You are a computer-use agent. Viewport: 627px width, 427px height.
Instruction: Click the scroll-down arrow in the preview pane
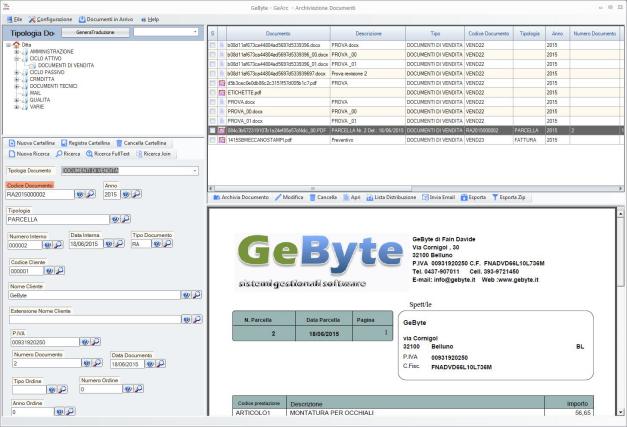click(620, 412)
